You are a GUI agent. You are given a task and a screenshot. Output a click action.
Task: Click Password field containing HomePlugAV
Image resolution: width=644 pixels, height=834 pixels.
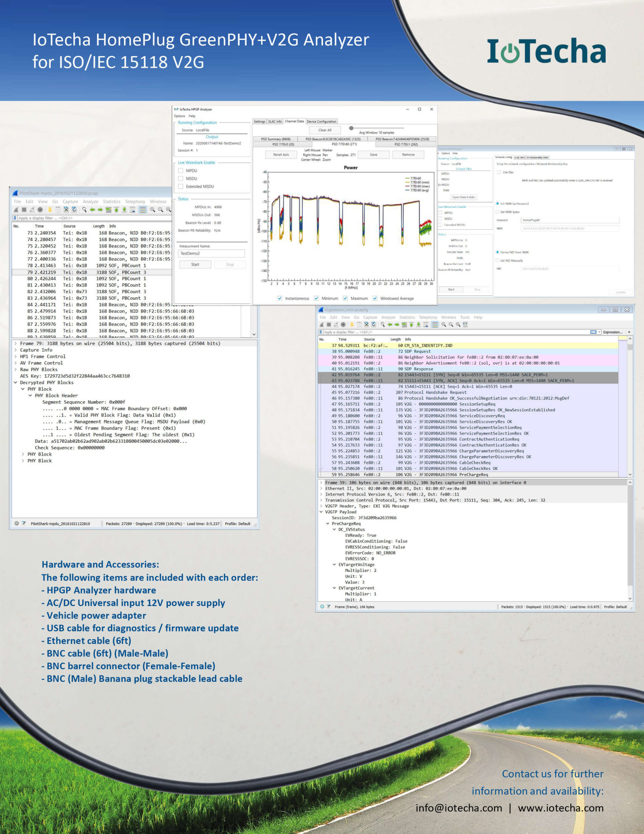[570, 220]
